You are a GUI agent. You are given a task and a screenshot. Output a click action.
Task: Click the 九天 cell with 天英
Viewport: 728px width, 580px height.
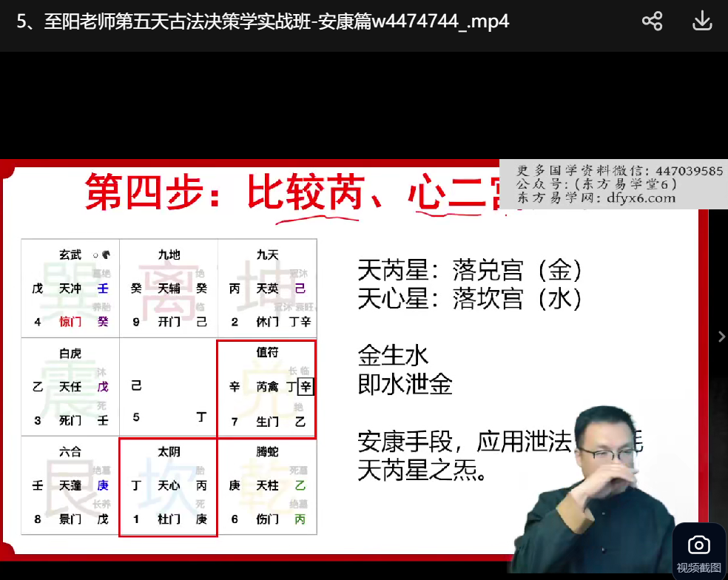[x=267, y=289]
